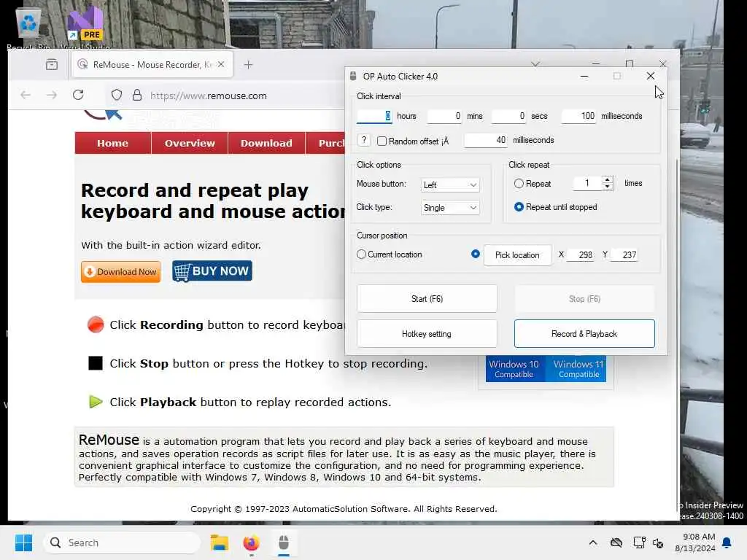Screen dimensions: 747x560
Task: Click the Download Now button
Action: coord(120,271)
